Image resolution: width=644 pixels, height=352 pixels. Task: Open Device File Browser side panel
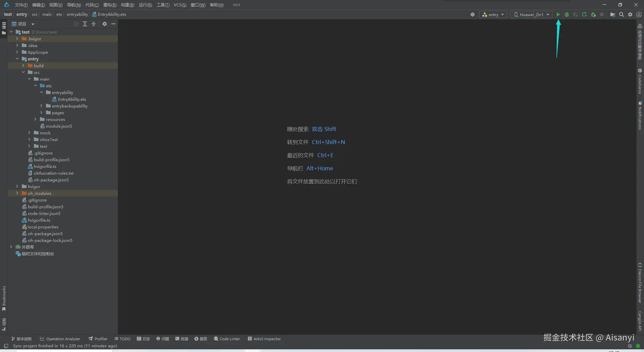coord(640,283)
